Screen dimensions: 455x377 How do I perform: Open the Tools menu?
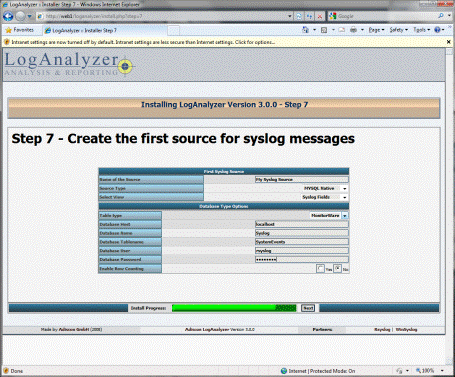pos(421,30)
